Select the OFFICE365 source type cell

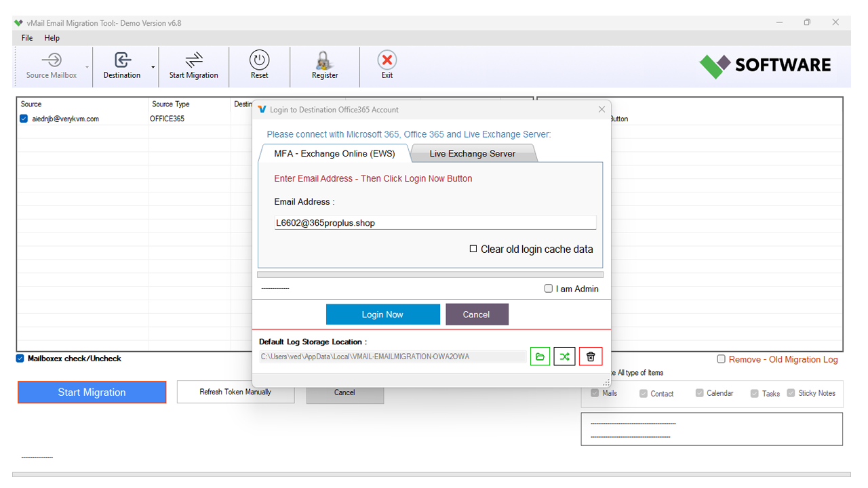tap(189, 119)
